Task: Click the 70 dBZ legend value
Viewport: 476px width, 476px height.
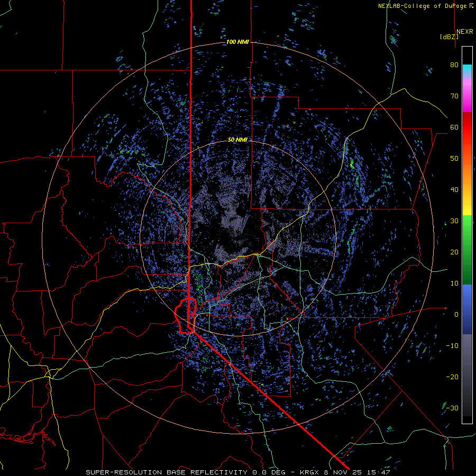Action: 454,96
